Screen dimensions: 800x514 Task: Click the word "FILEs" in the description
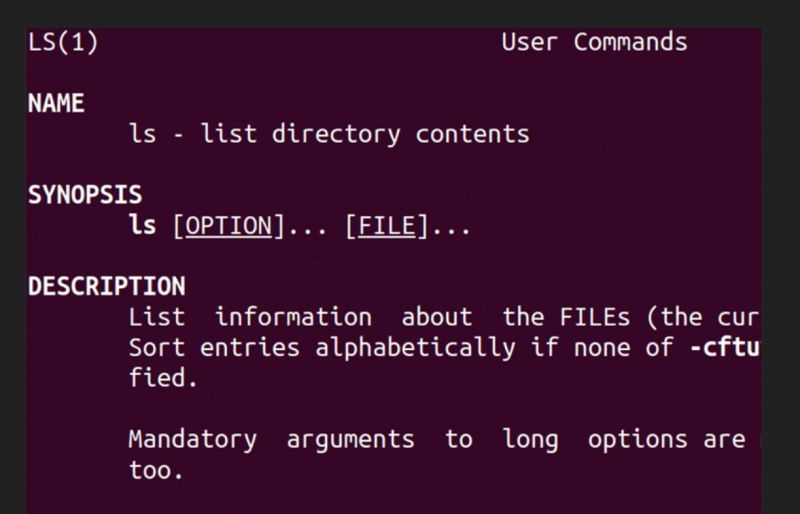click(x=579, y=318)
